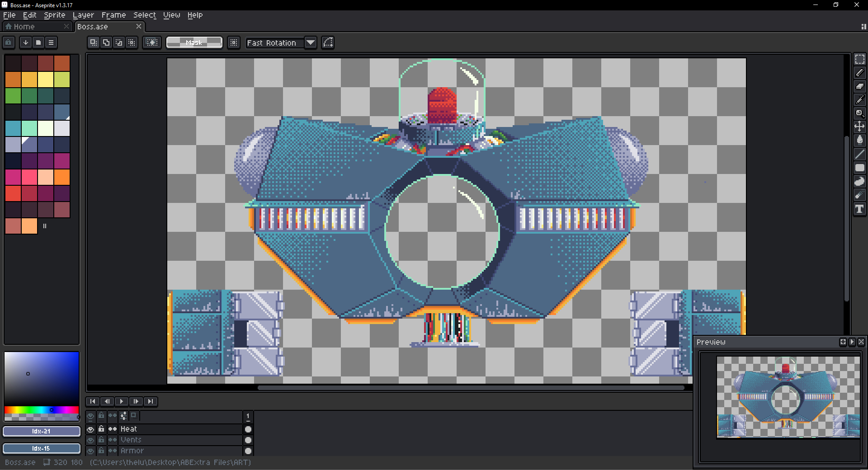Open the Fast Rotation algorithm dropdown
Viewport: 868px width, 470px height.
point(310,42)
